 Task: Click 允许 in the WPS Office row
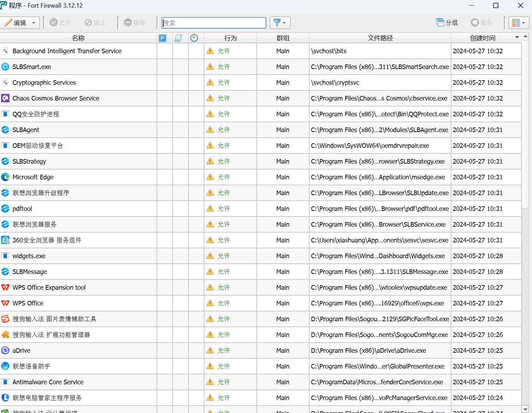tap(224, 303)
